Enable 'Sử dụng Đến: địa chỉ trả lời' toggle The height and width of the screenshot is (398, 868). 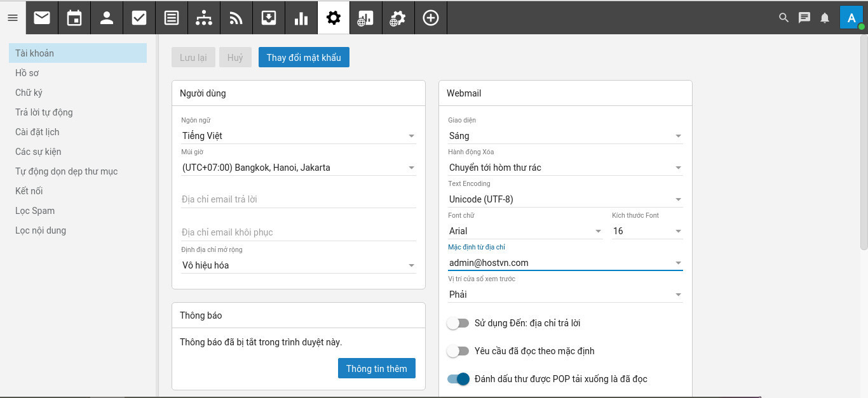(458, 323)
